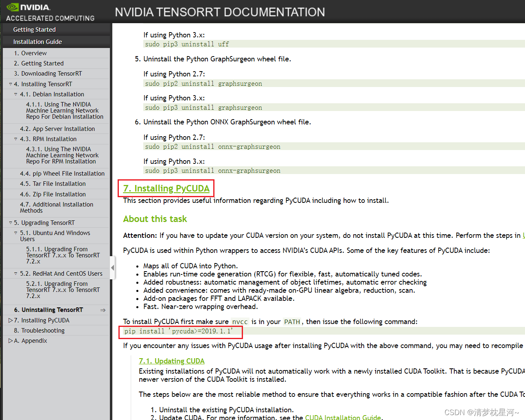Collapse the 5. Upgrading TensorRT node
The image size is (525, 420).
pos(11,223)
